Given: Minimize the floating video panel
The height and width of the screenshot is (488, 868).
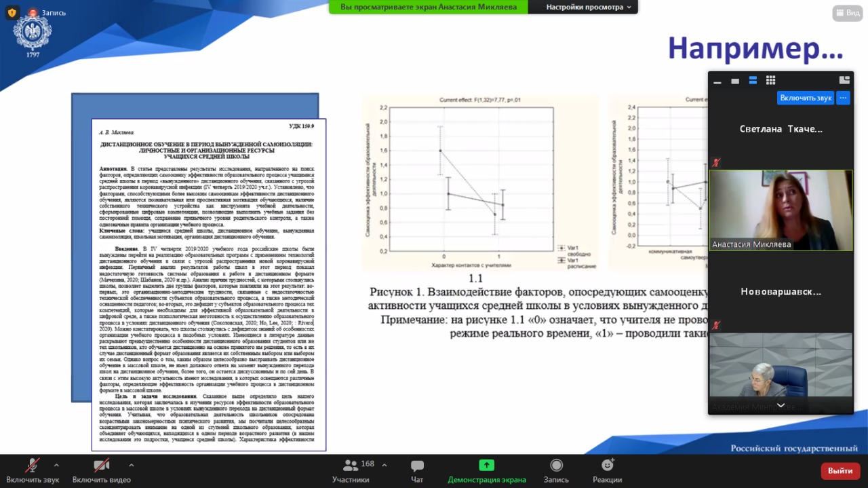Looking at the screenshot, I should click(717, 81).
